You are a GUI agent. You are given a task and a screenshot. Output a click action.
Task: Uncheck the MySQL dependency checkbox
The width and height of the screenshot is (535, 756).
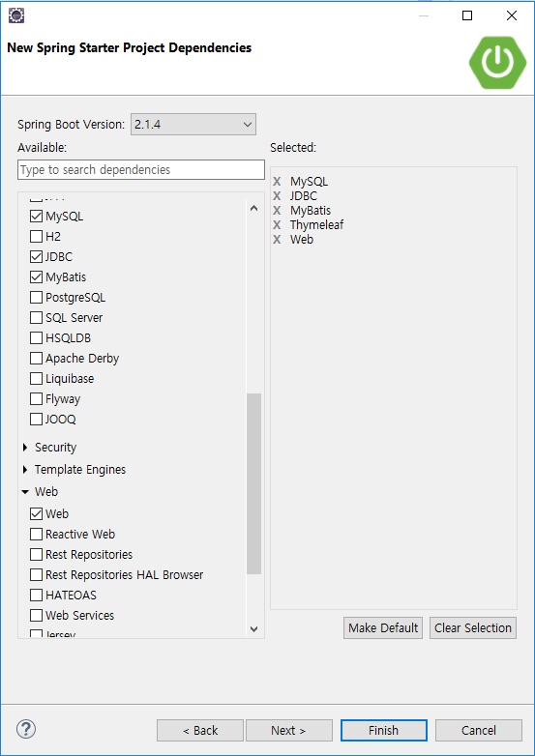click(36, 217)
